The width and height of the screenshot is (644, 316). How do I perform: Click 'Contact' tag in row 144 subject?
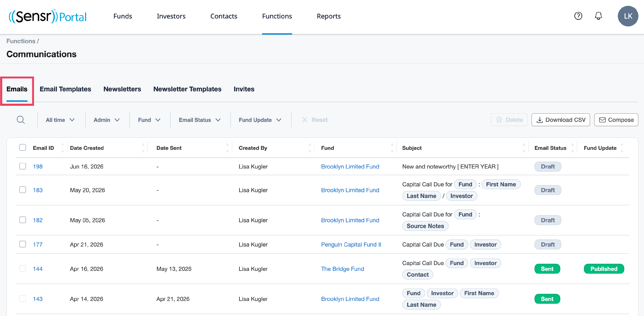[x=418, y=275]
